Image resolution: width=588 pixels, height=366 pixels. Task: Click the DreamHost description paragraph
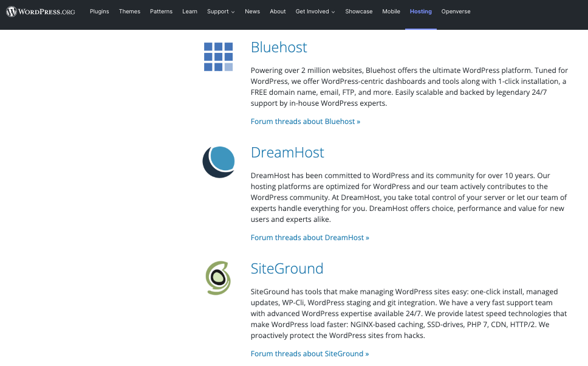point(409,198)
